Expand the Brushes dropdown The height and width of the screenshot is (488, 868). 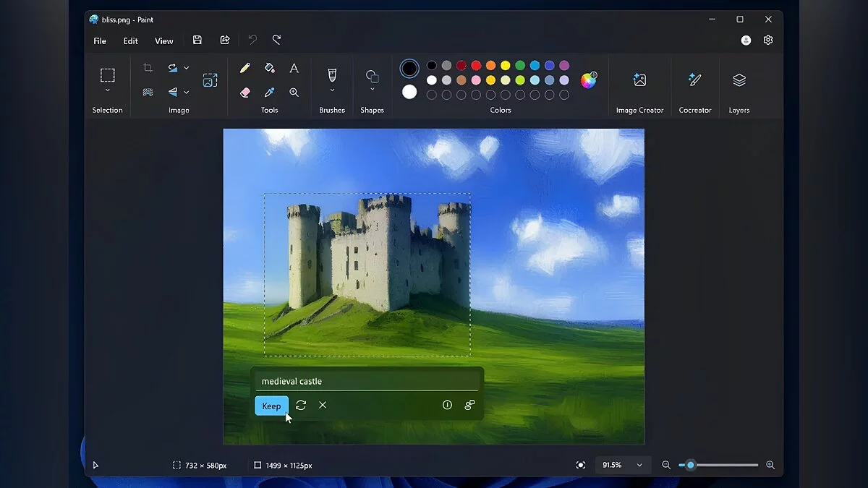point(332,90)
